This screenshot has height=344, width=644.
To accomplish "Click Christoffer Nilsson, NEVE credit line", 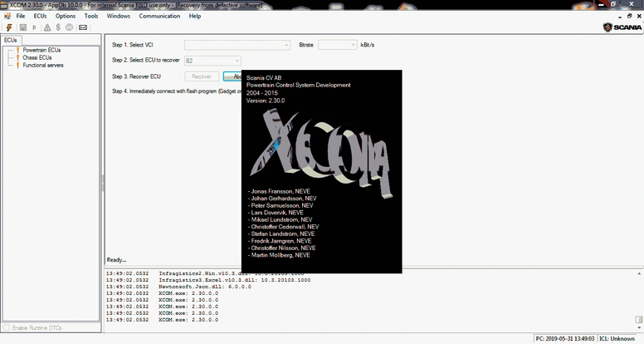I will click(x=282, y=248).
